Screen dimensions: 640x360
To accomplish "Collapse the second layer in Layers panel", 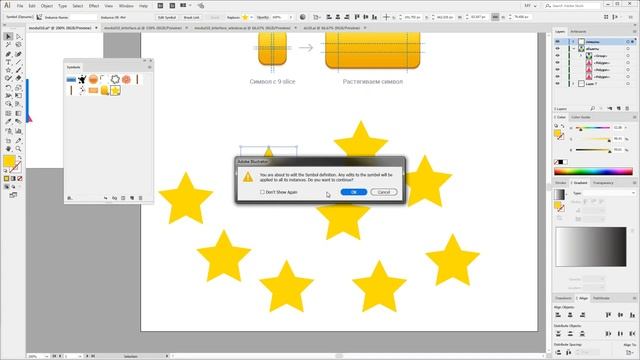I will tap(573, 49).
